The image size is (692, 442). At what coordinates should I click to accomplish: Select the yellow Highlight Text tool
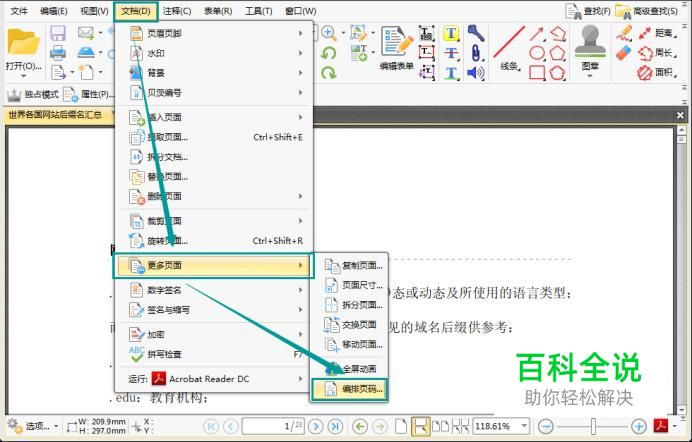tap(451, 34)
